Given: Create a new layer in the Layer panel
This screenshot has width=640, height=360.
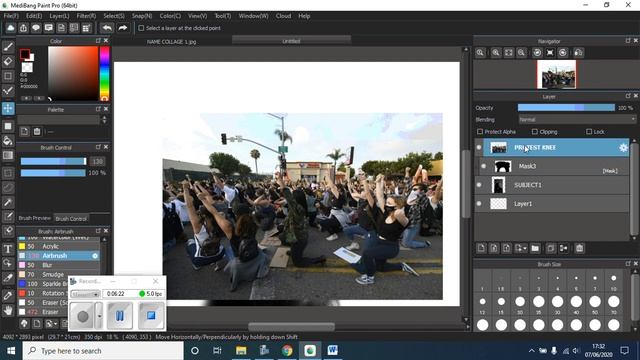Looking at the screenshot, I should tap(481, 248).
